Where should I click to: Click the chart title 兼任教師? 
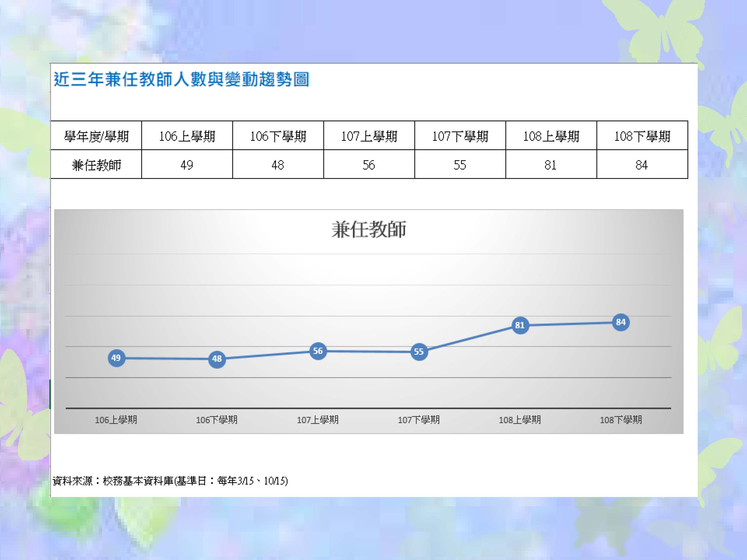[369, 229]
